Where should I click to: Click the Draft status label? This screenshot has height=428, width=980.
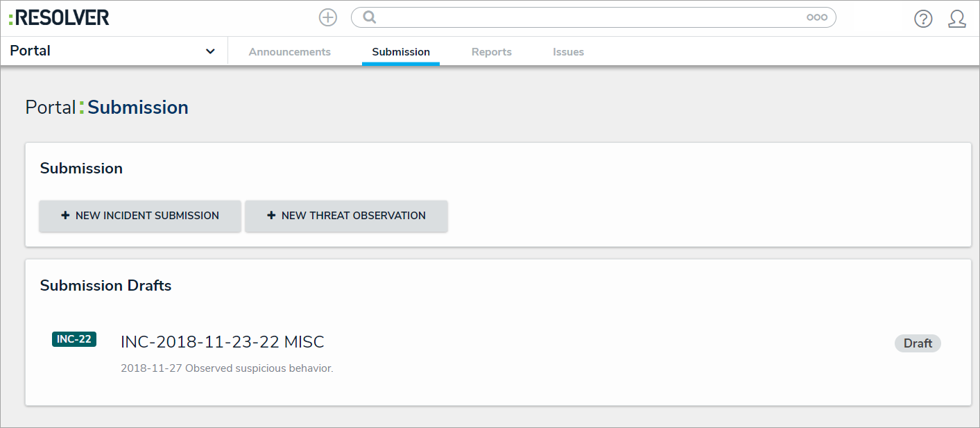[x=918, y=343]
